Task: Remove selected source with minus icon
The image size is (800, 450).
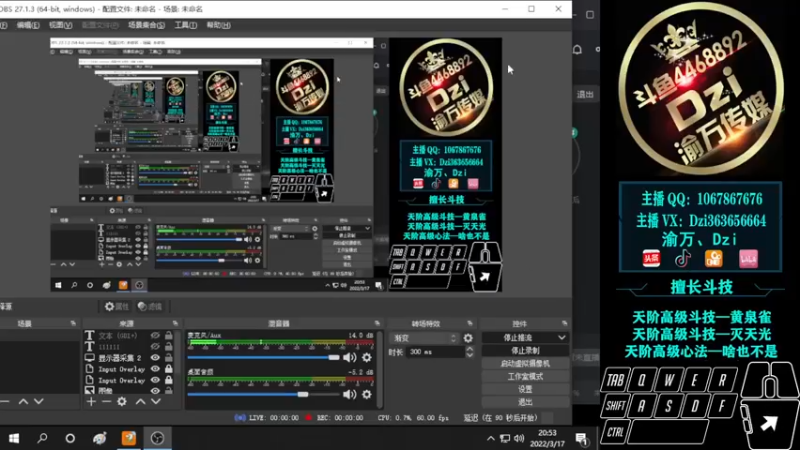Action: pos(106,402)
